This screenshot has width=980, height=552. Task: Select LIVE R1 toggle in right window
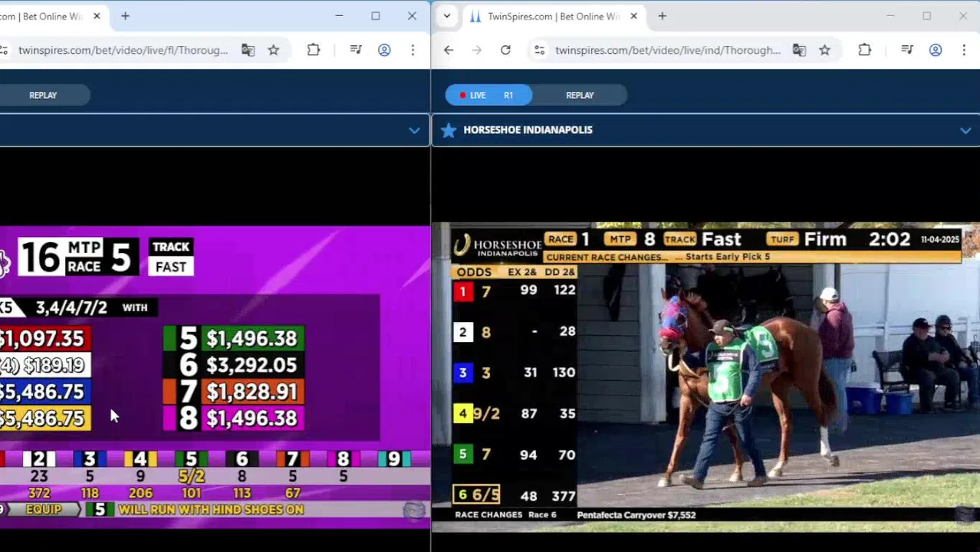pos(488,95)
